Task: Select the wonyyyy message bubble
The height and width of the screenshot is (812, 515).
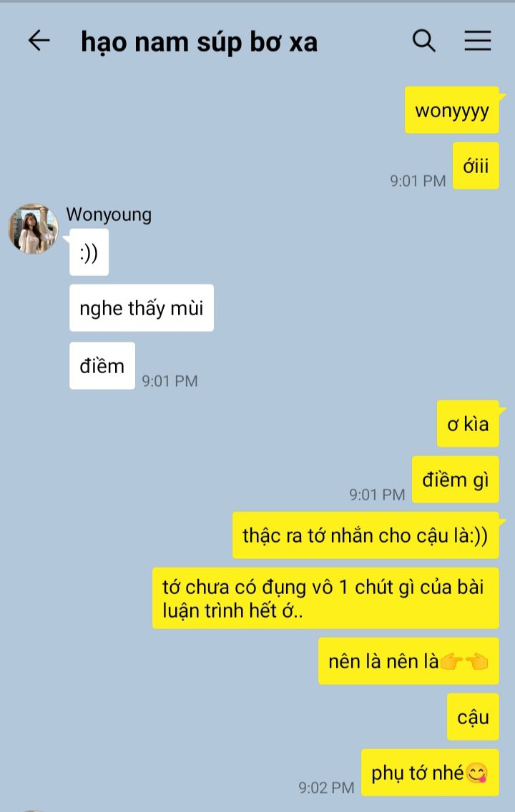Action: (x=452, y=110)
